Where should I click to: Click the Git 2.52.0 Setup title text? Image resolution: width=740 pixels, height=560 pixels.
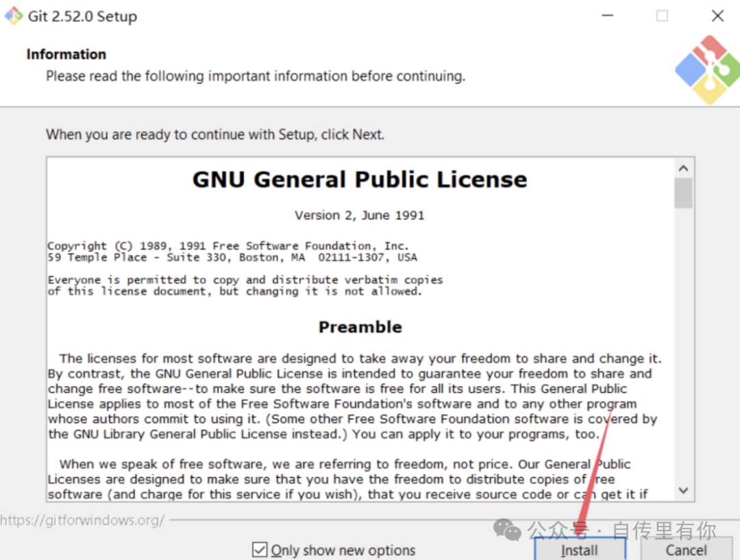tap(83, 16)
